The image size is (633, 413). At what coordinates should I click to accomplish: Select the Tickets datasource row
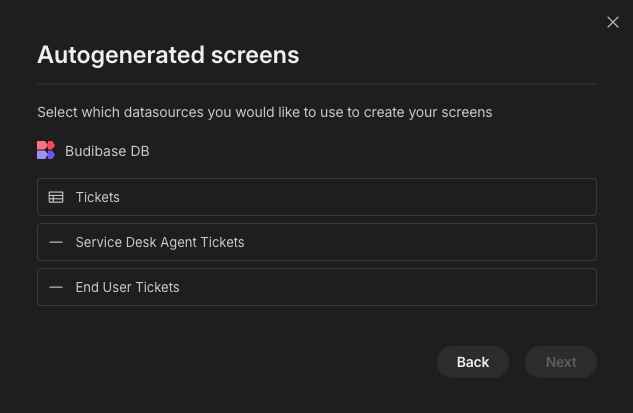(317, 197)
